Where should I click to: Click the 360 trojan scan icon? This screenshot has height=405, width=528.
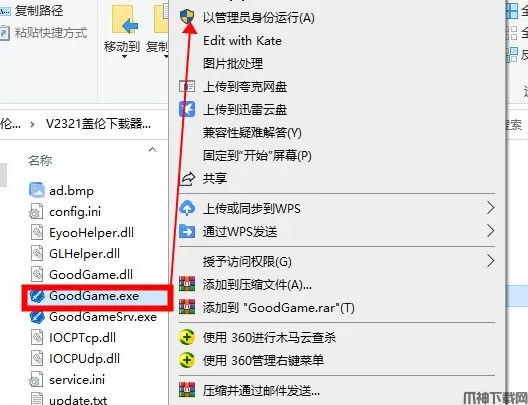tap(187, 337)
